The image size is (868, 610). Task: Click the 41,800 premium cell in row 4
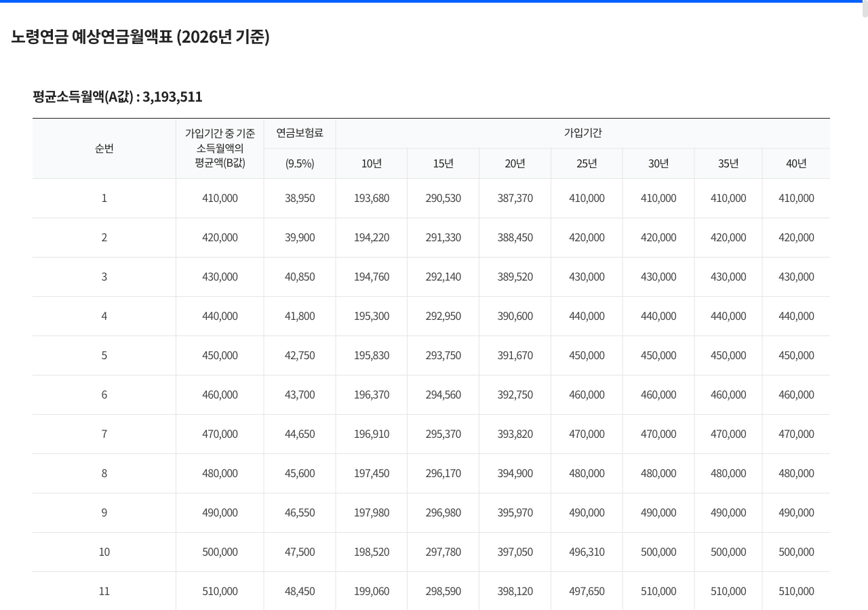[300, 317]
